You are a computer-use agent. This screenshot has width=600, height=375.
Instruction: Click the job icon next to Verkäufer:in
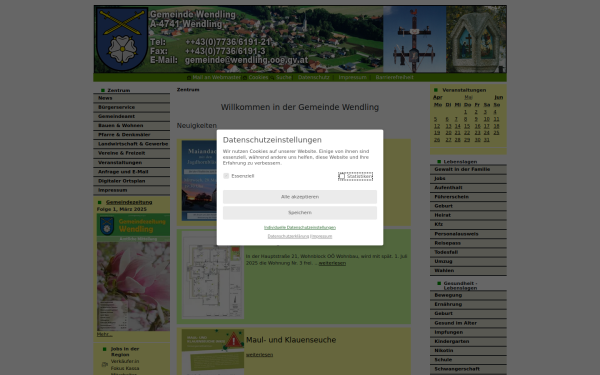click(x=104, y=364)
